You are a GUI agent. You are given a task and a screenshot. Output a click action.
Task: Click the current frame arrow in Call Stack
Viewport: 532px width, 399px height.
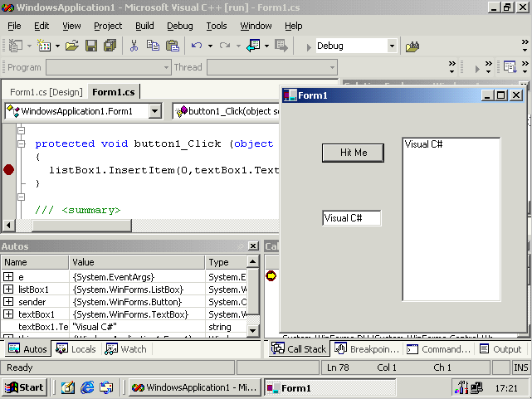point(271,275)
